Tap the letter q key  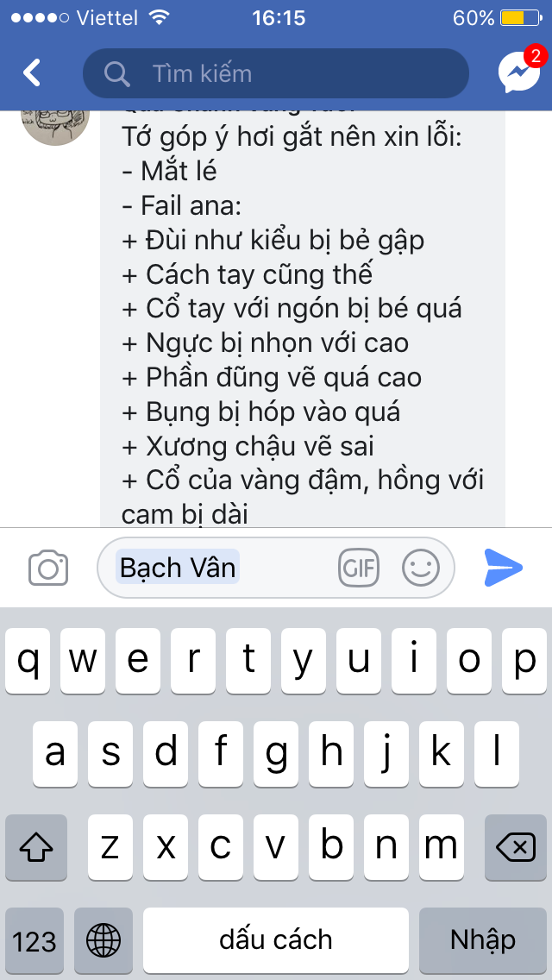pos(28,662)
